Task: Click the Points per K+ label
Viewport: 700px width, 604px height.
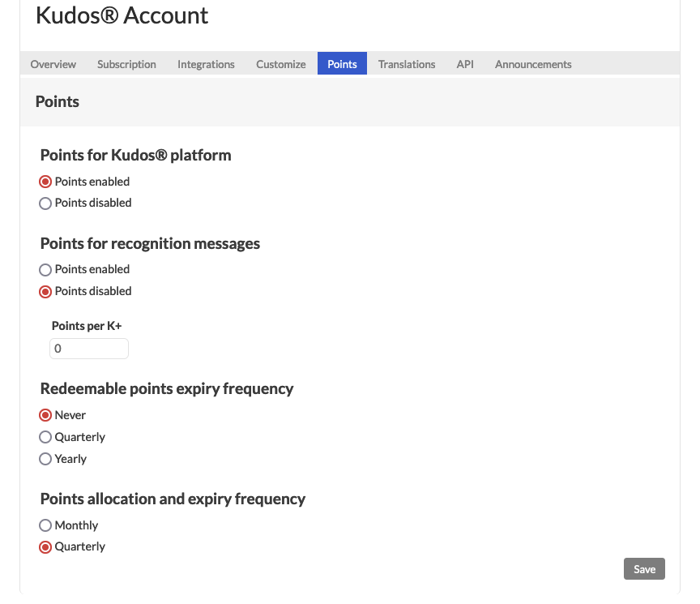Action: click(87, 326)
